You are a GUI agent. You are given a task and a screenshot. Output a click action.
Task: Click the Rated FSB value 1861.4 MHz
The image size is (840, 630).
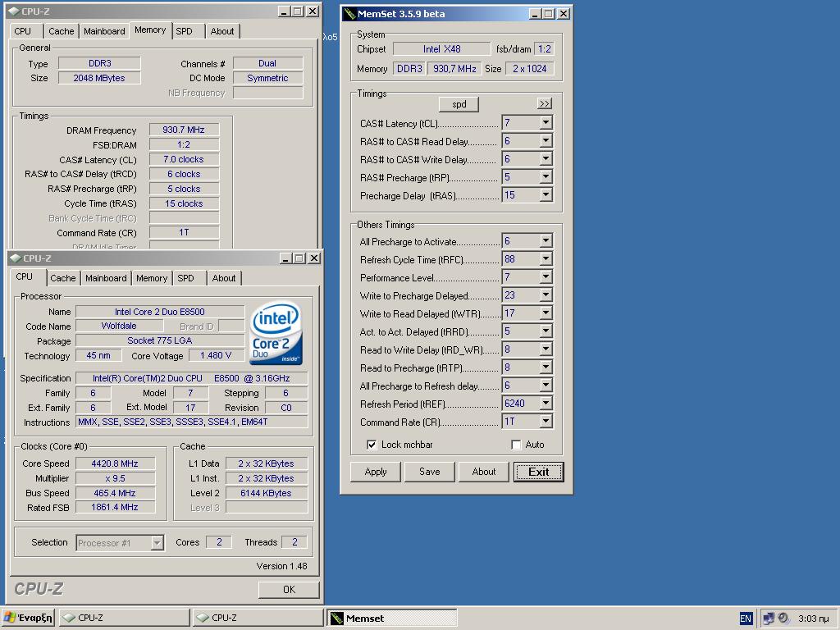[x=115, y=507]
